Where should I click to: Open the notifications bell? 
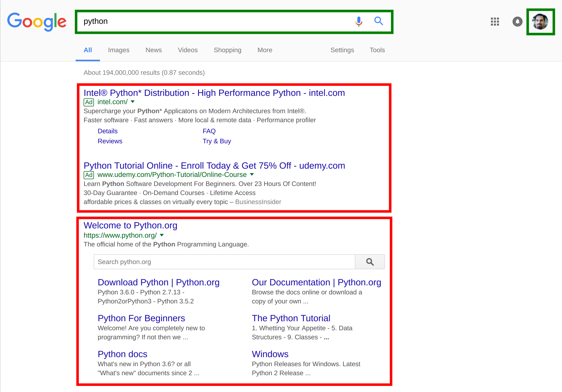click(517, 22)
